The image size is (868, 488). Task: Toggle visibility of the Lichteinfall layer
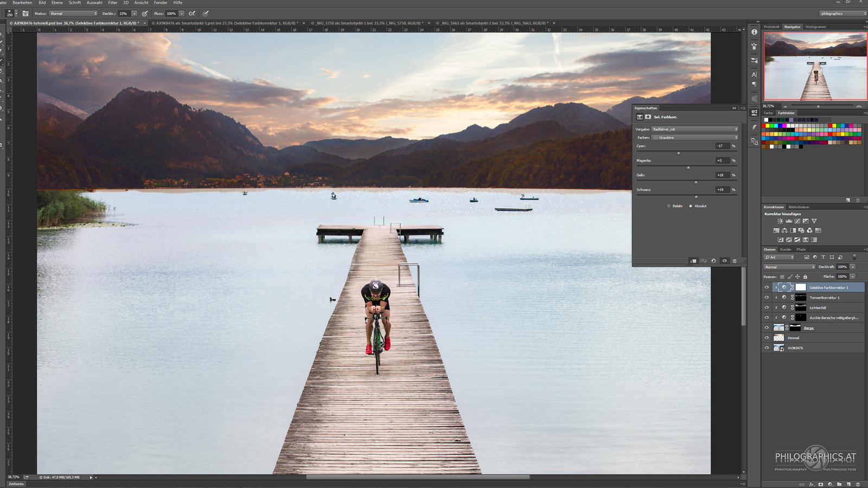[x=767, y=307]
